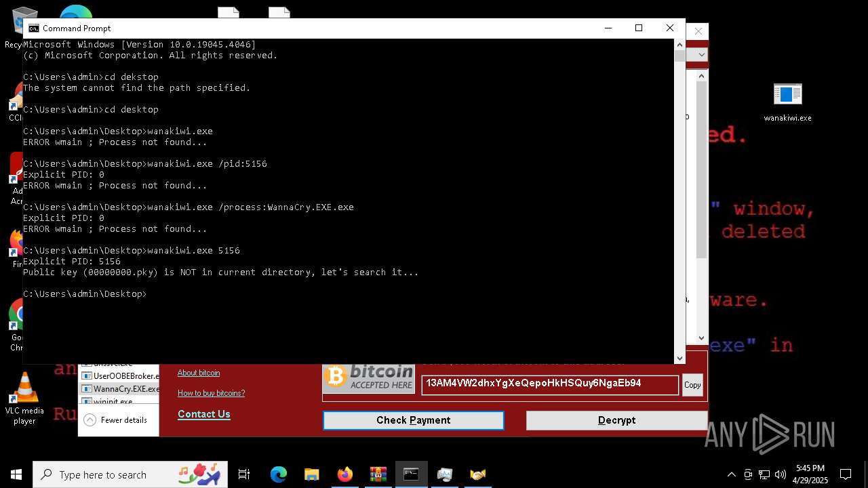Switch to Command Prompt taskbar button

point(411,474)
